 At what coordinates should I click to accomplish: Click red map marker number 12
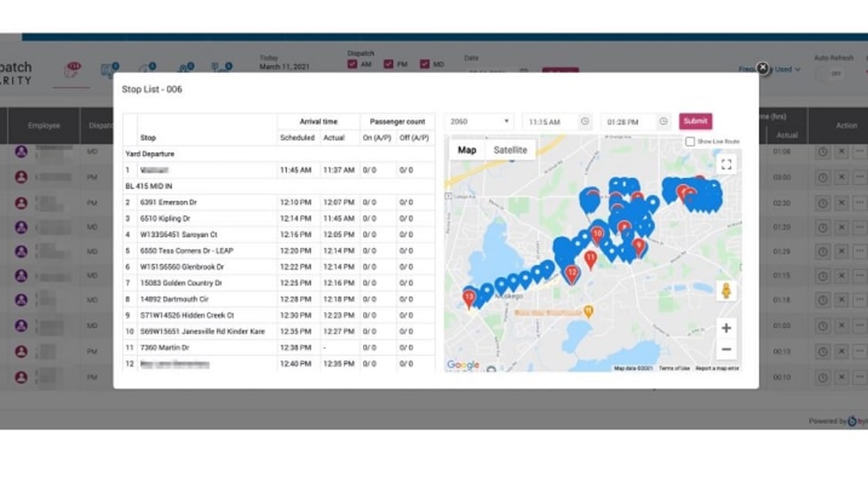point(572,273)
